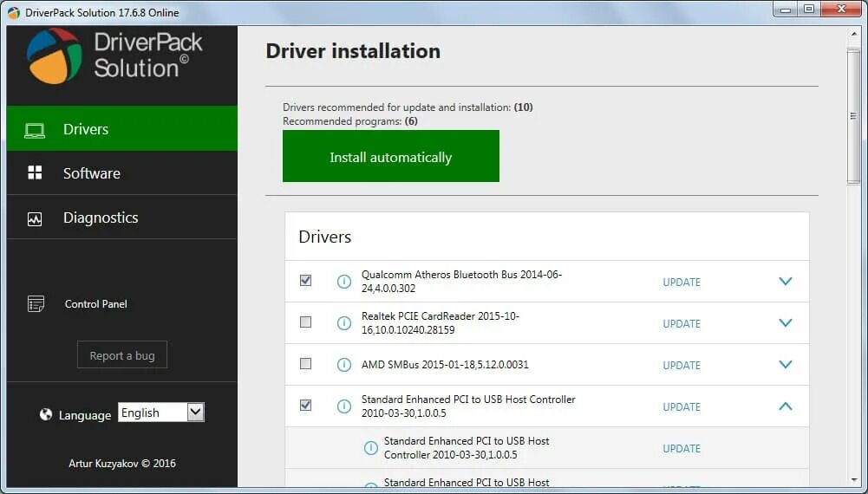Expand Realtek PCIE CardReader details
The height and width of the screenshot is (494, 868).
[x=785, y=322]
